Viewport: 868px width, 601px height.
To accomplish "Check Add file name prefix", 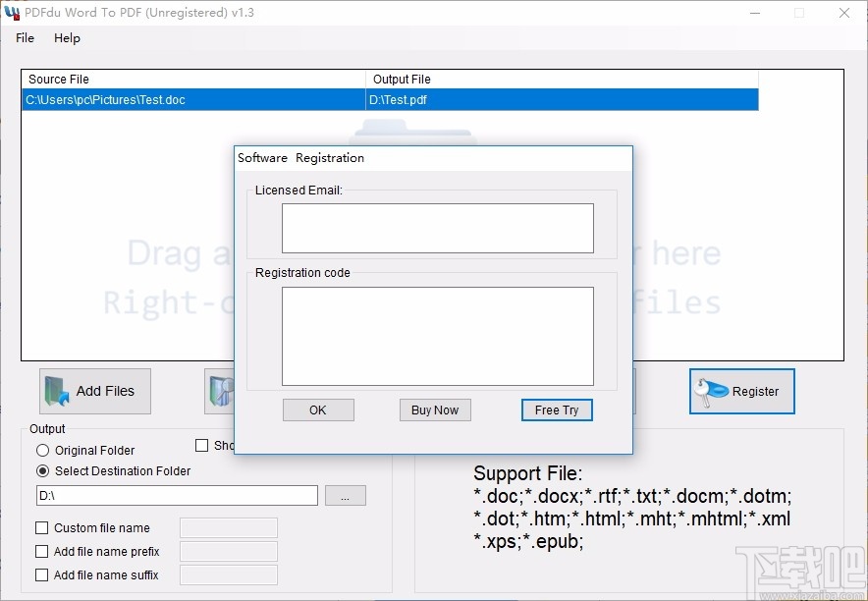I will point(41,551).
